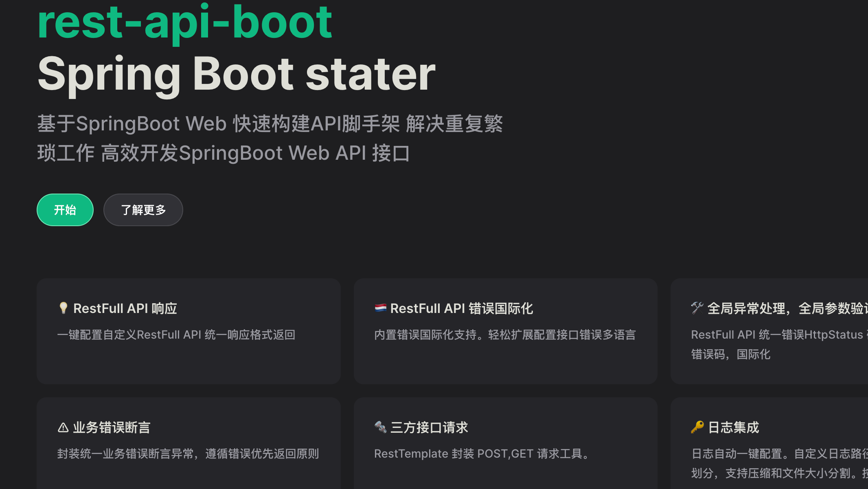Open the 了解更多 button

click(143, 210)
